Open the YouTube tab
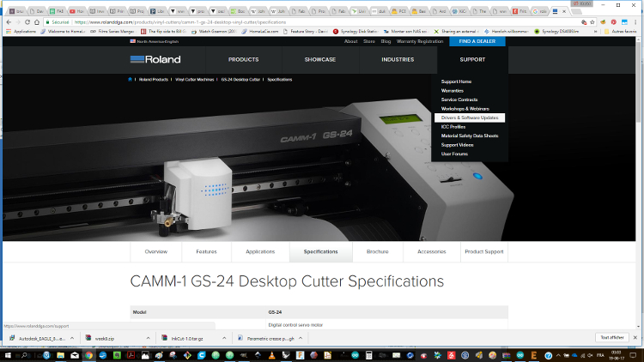The height and width of the screenshot is (362, 644). coord(76,11)
